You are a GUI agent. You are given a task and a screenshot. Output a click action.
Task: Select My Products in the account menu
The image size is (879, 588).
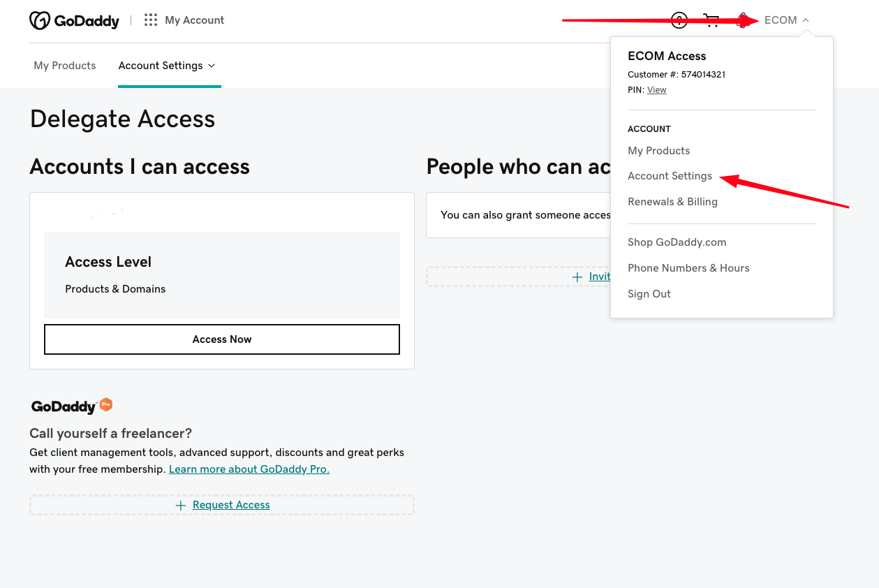pyautogui.click(x=658, y=151)
